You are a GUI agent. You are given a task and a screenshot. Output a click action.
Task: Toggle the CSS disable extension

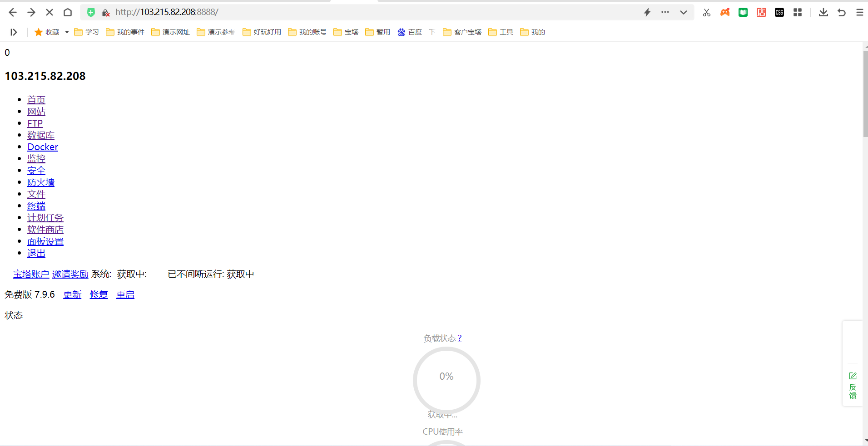[779, 12]
